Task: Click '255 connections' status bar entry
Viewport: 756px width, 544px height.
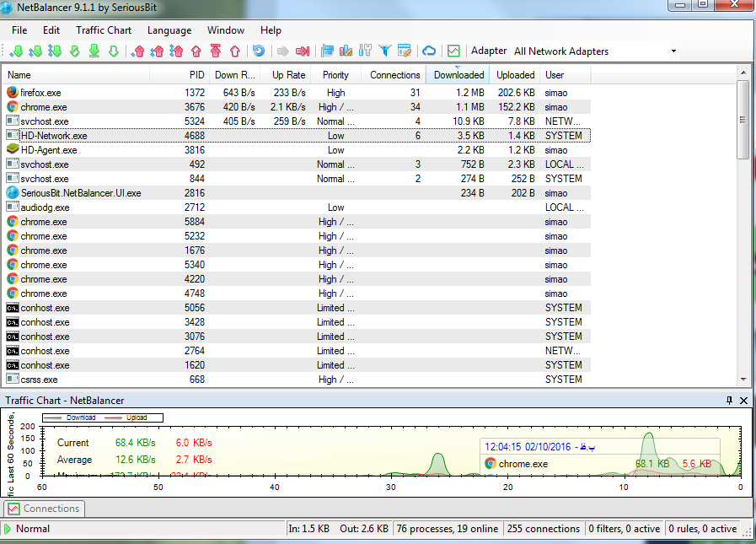Action: [x=544, y=529]
